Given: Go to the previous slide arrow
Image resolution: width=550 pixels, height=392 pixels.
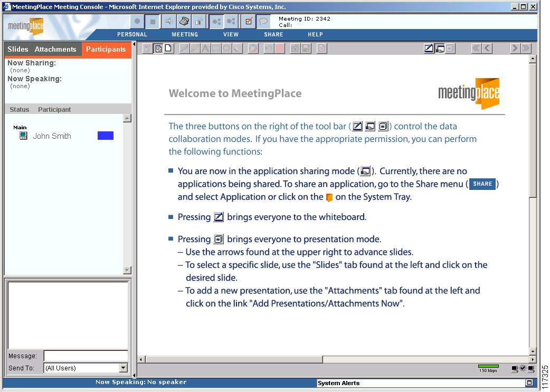Looking at the screenshot, I should tap(487, 49).
